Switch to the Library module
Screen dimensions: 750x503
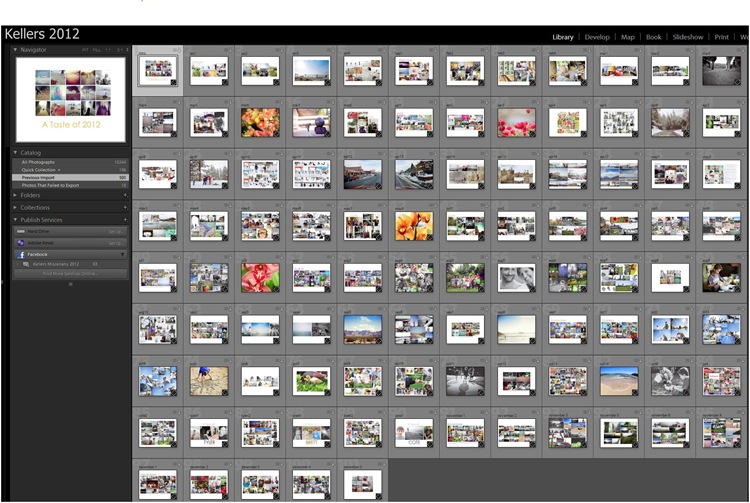pos(563,37)
